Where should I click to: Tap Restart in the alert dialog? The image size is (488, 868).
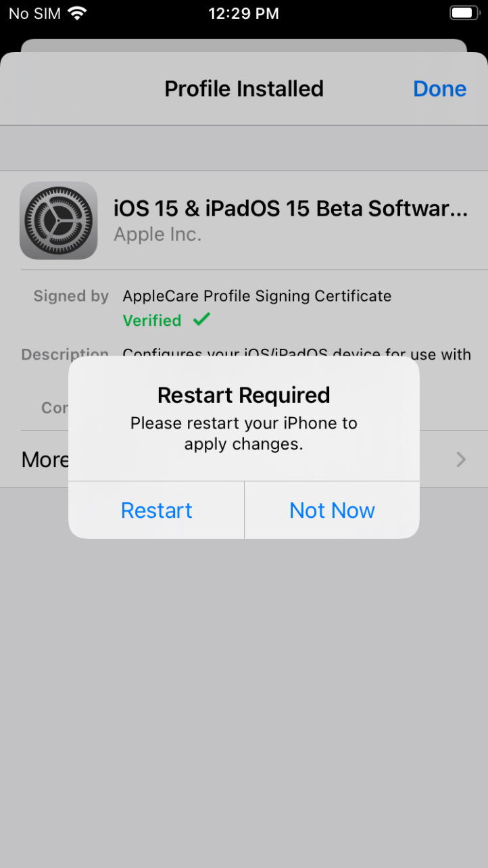tap(156, 510)
